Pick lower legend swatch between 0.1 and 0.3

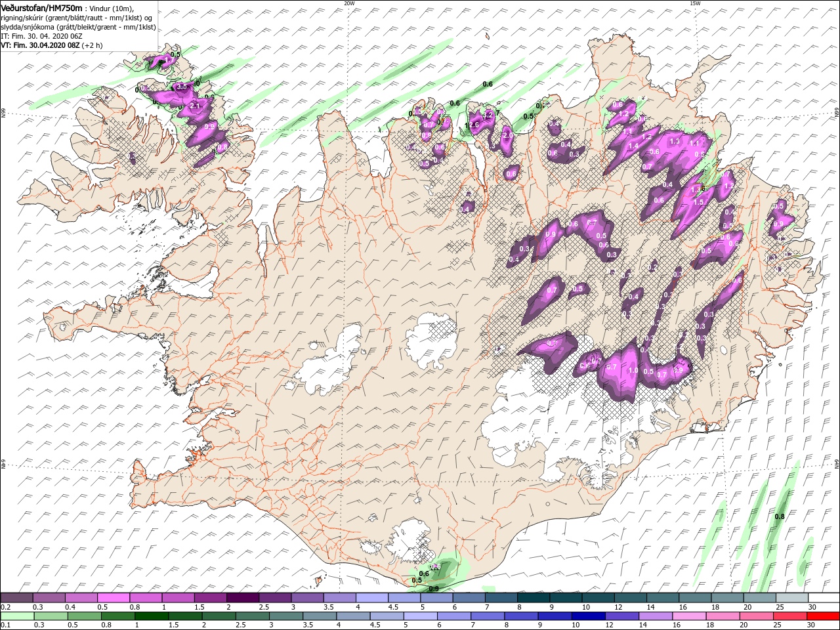pos(18,616)
